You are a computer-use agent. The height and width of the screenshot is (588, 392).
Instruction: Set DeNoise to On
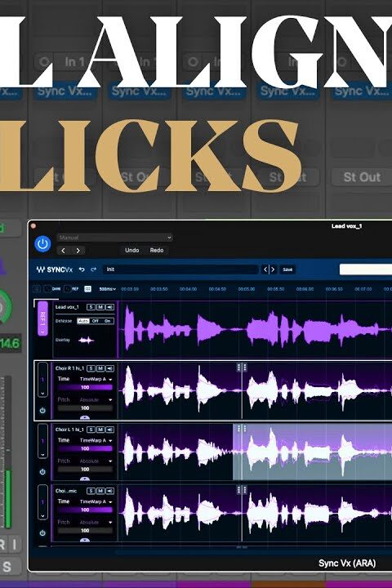coord(108,321)
